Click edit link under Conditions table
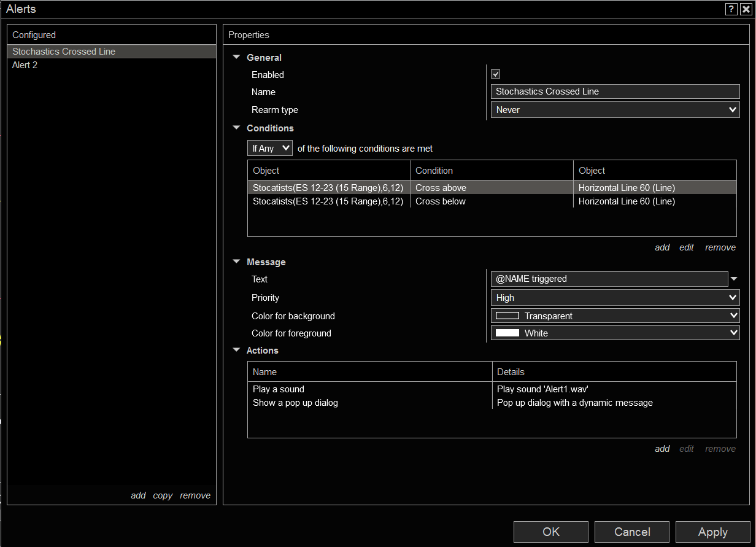 pyautogui.click(x=687, y=247)
